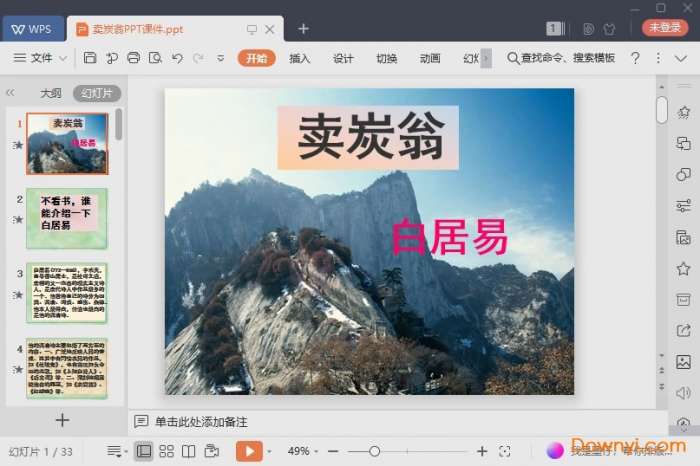Open the more options vertical dots menu
The height and width of the screenshot is (466, 700).
click(x=658, y=58)
